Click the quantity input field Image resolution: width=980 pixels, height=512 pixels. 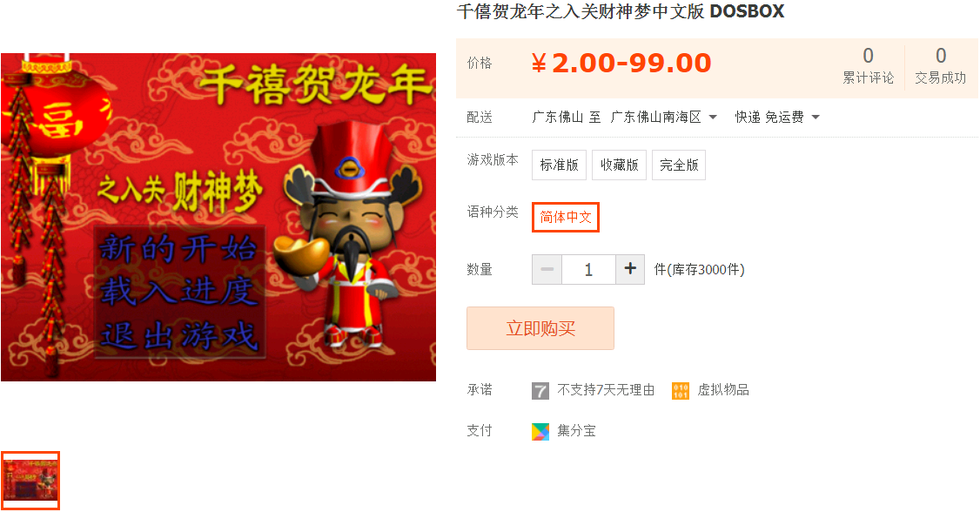[x=588, y=269]
